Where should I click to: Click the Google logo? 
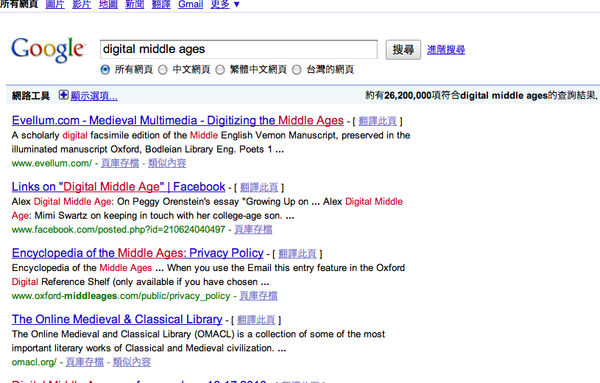tap(48, 50)
